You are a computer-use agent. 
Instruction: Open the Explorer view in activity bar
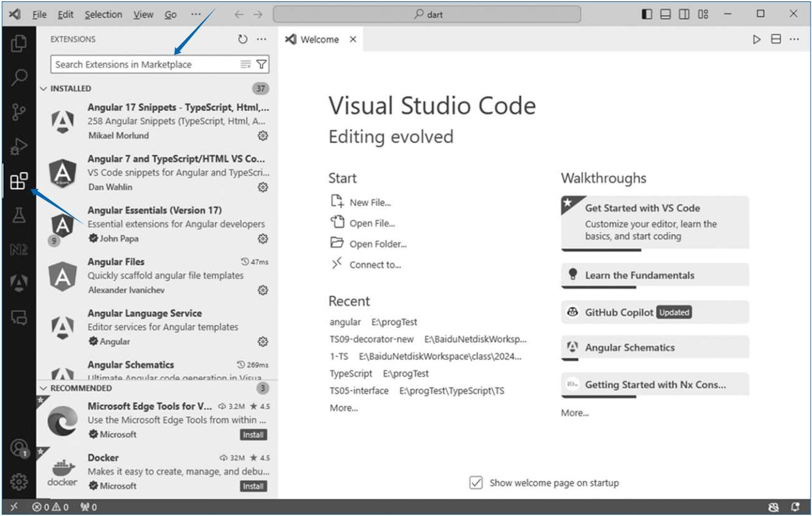click(19, 43)
